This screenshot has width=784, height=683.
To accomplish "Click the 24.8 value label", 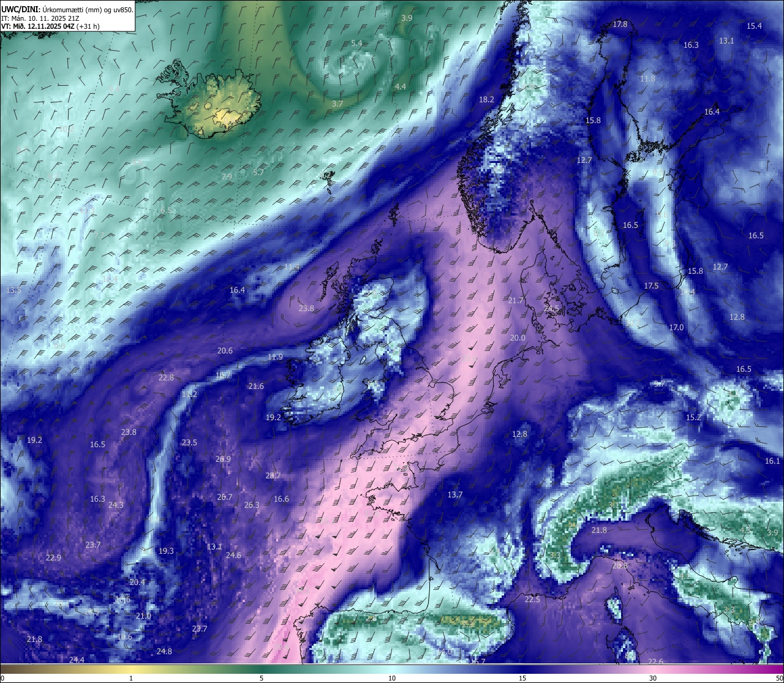I will click(x=164, y=652).
